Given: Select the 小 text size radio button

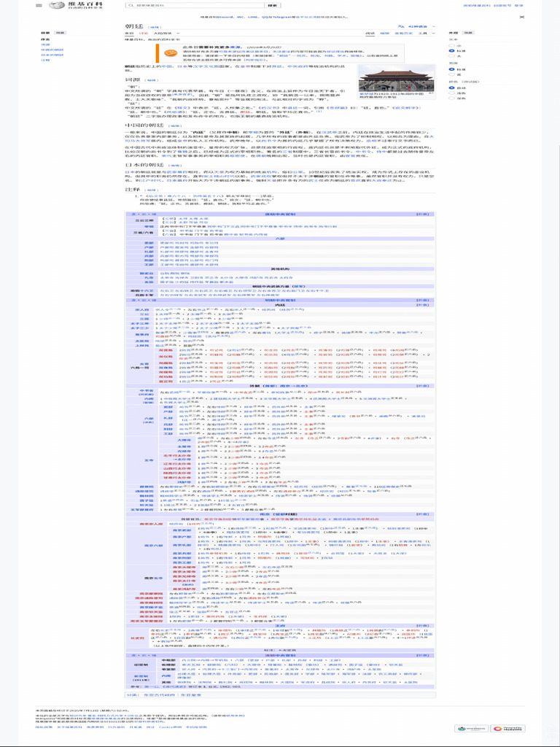Looking at the screenshot, I should [451, 45].
